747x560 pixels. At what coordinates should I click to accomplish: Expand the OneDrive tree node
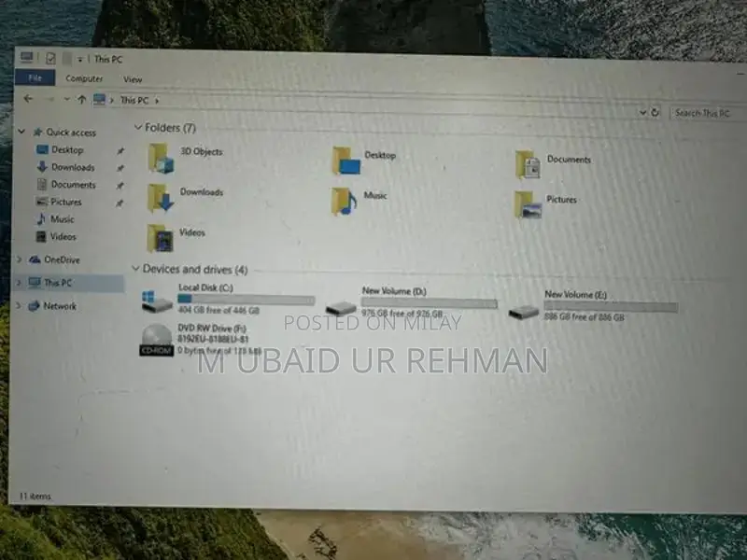coord(20,259)
